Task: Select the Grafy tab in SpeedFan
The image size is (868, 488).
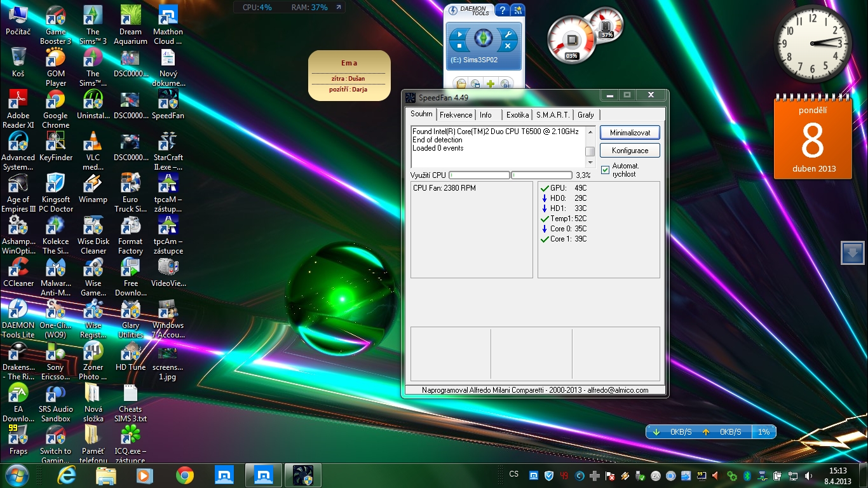Action: click(x=585, y=115)
